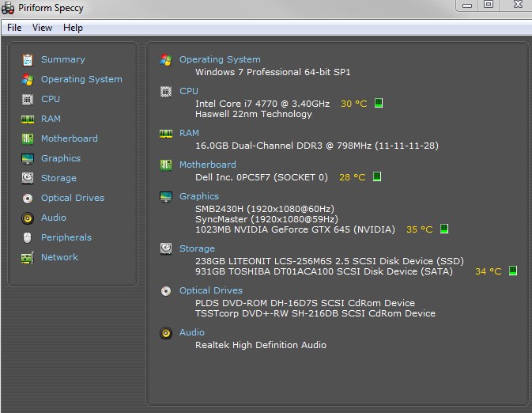Click the green GPU temperature indicator icon

pyautogui.click(x=444, y=229)
